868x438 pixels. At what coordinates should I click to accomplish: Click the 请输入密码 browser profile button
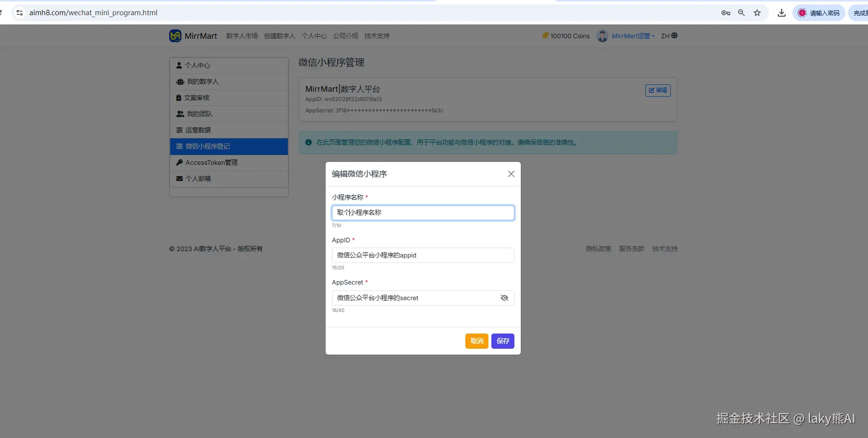point(819,13)
